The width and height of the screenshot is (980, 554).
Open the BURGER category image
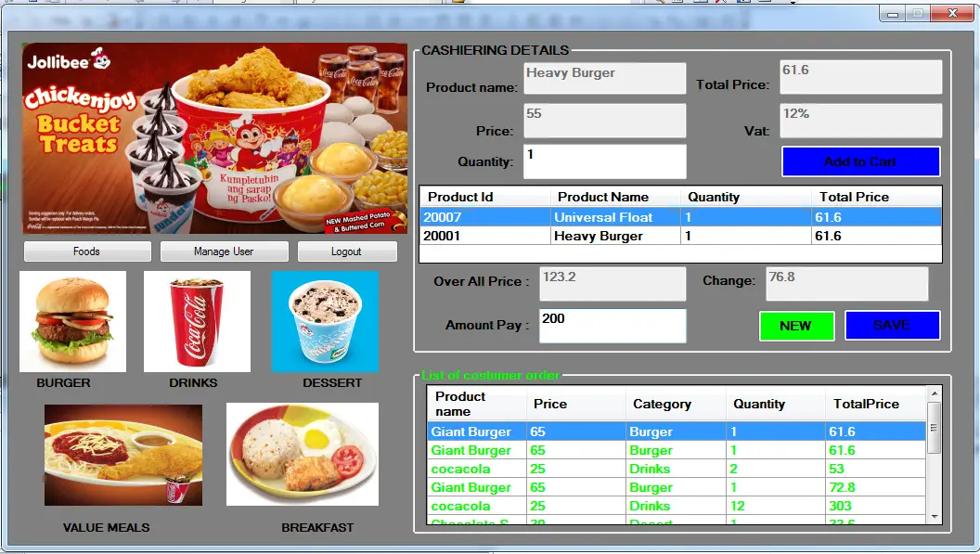(x=72, y=321)
